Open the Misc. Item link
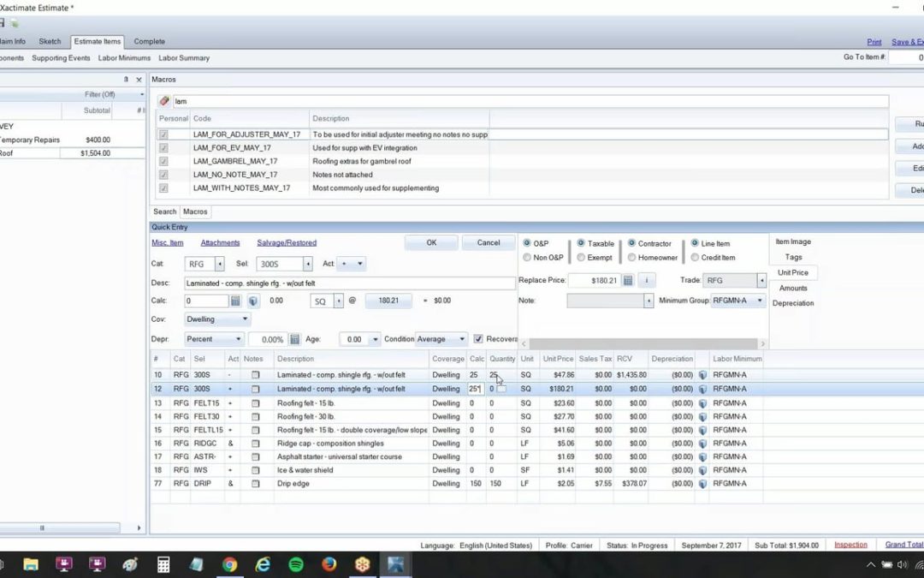 point(168,242)
